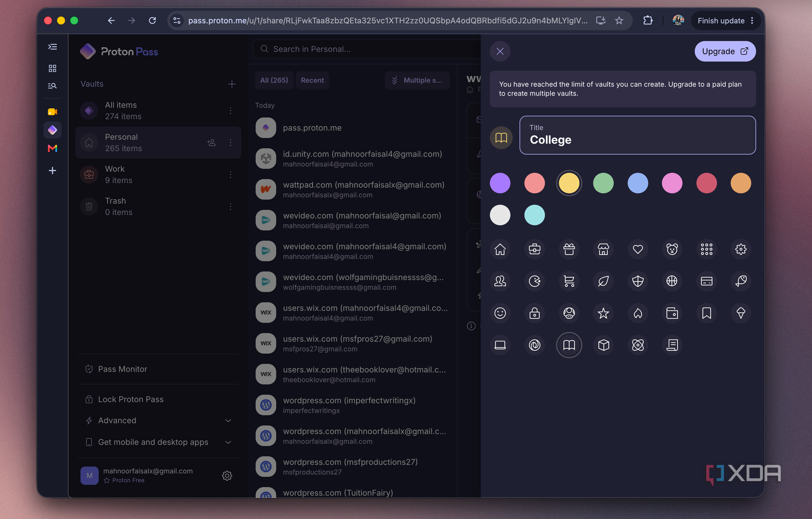Viewport: 812px width, 519px height.
Task: Choose the credit card vault icon
Action: coord(707,281)
